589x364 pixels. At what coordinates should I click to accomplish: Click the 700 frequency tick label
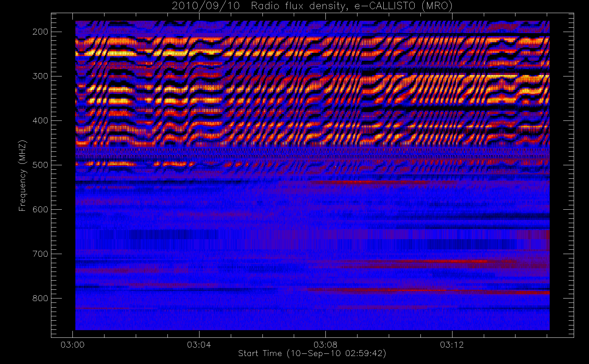[40, 254]
